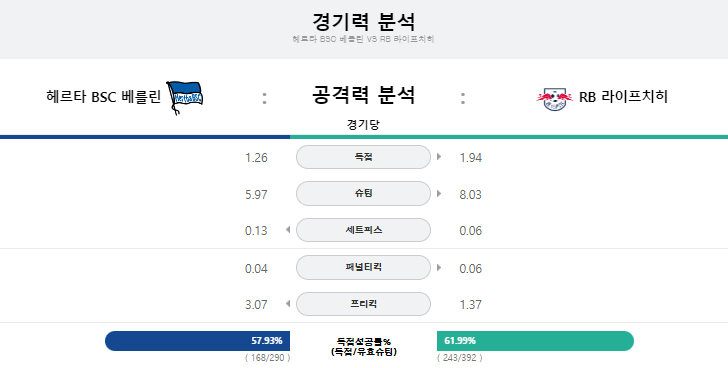This screenshot has width=728, height=368.
Task: Click the RB Leipzig bull logo
Action: [x=554, y=99]
